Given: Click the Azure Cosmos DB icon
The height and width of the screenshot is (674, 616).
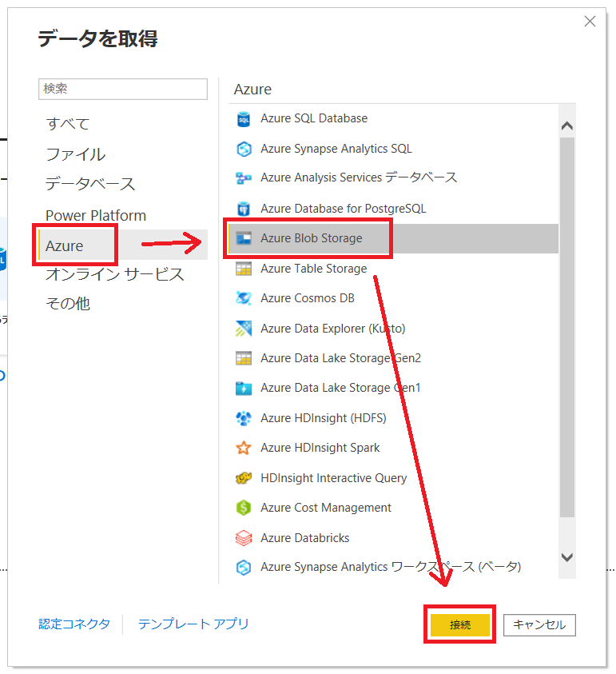Looking at the screenshot, I should tap(244, 298).
